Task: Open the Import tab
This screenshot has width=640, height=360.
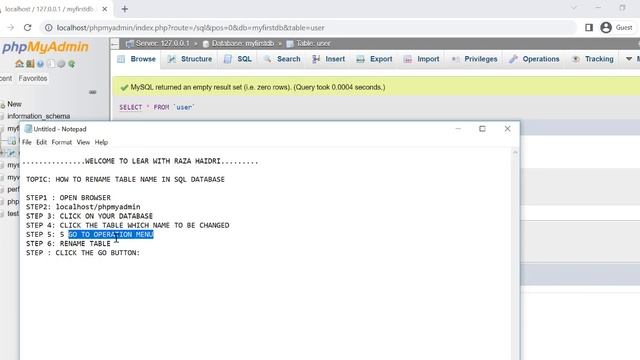Action: tap(422, 59)
